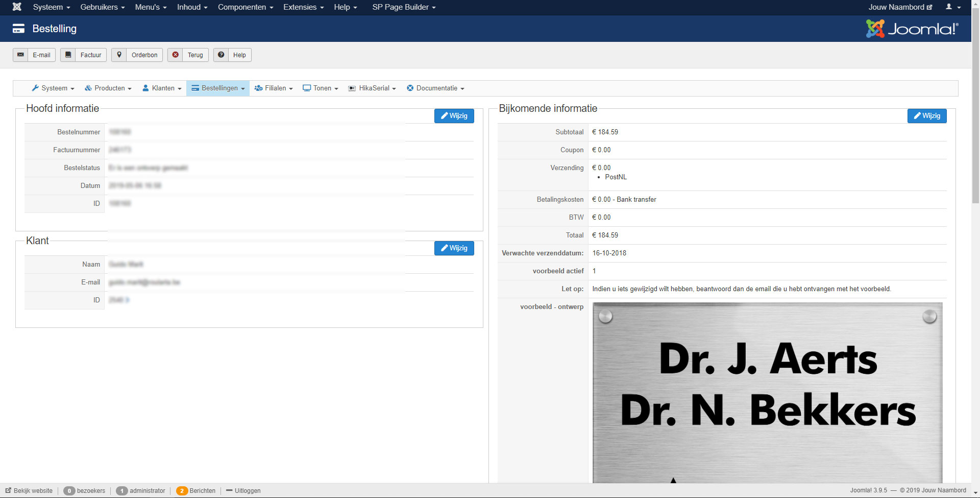Click the Joomla! logo in header

coord(912,29)
